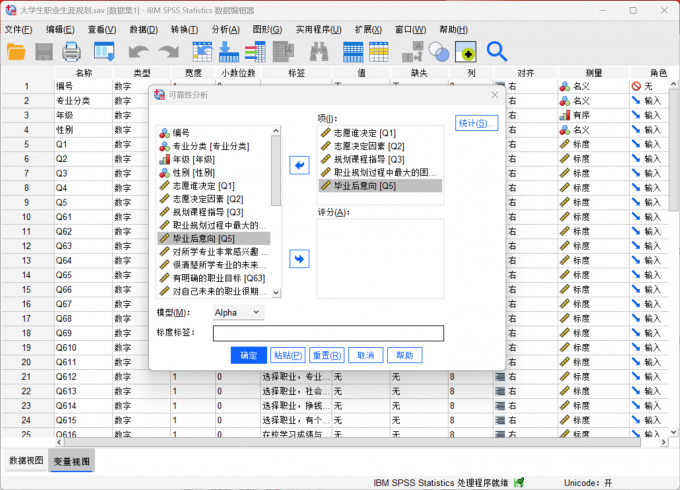Click the variable list scroll-up arrow
This screenshot has height=490, width=680.
click(276, 131)
